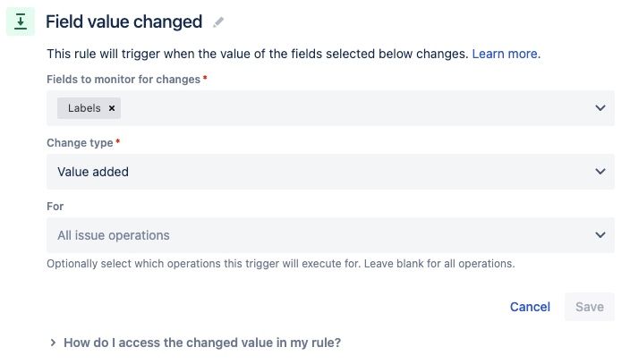Click the Change type field label
The width and height of the screenshot is (630, 364).
(79, 142)
